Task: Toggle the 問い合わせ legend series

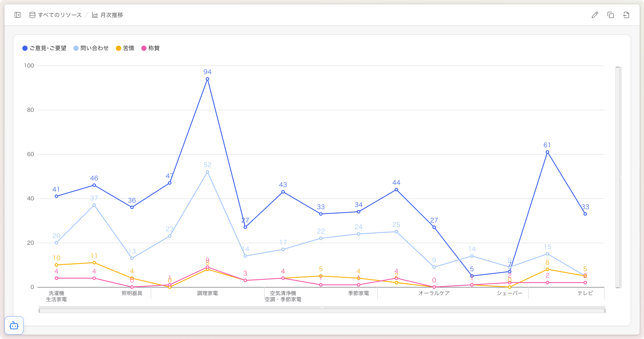Action: click(94, 48)
